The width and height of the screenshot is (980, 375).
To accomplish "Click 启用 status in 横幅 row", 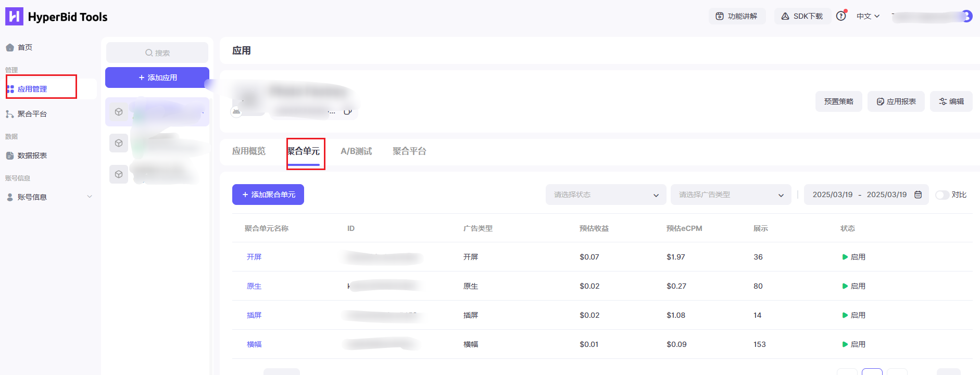I will pyautogui.click(x=854, y=344).
